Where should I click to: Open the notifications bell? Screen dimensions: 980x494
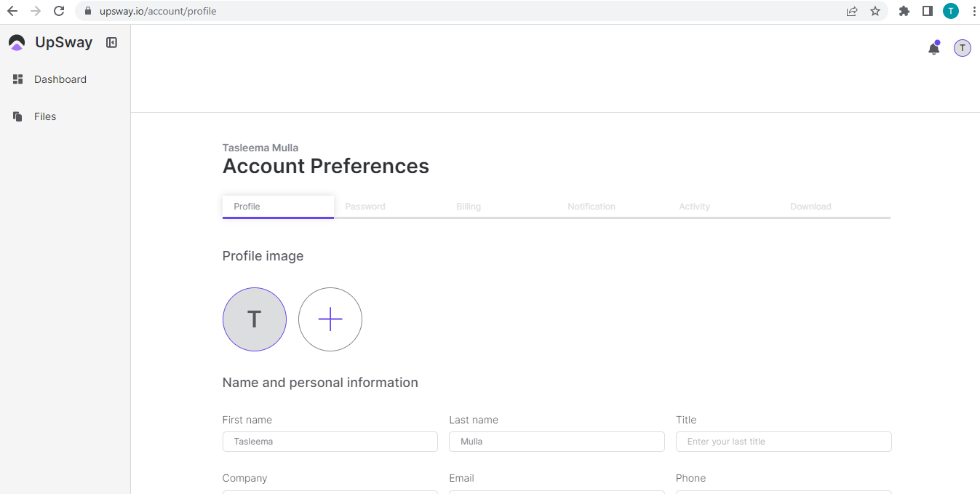933,49
